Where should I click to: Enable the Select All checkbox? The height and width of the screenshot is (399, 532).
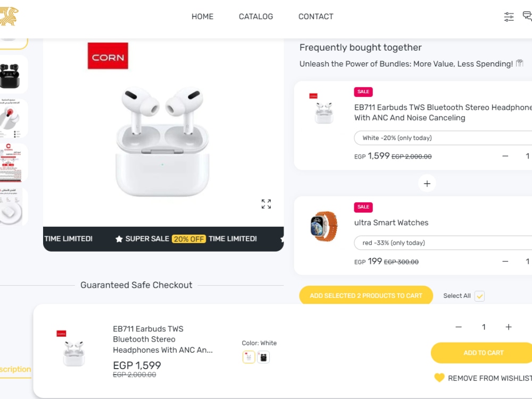[x=478, y=295]
